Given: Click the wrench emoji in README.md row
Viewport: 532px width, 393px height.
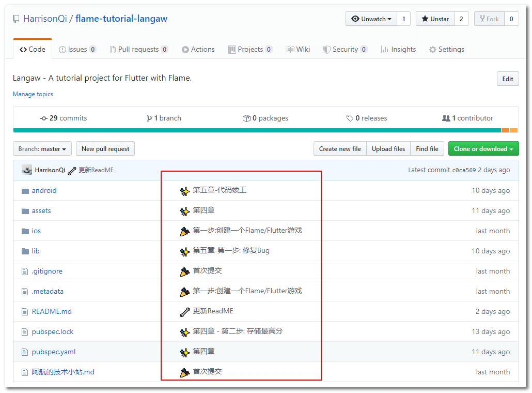Looking at the screenshot, I should pos(184,311).
